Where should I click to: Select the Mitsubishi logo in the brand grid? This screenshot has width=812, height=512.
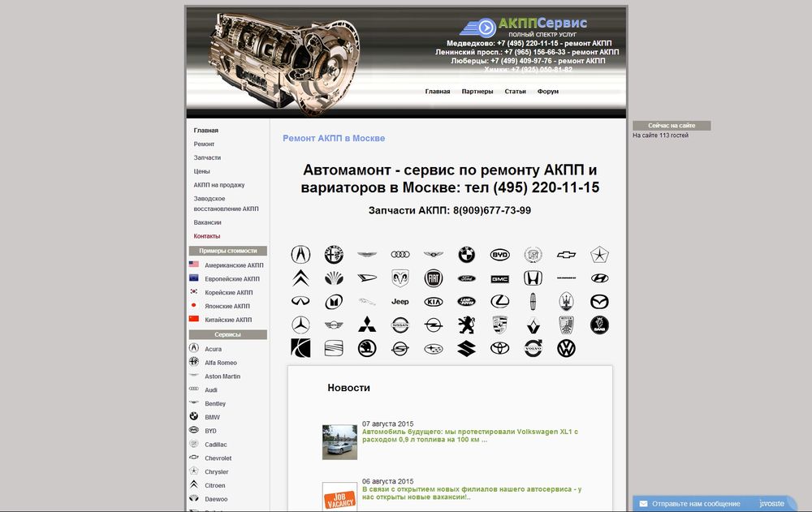tap(367, 325)
